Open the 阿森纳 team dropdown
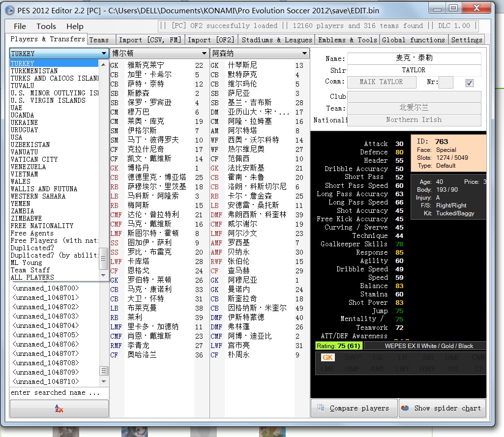Image resolution: width=504 pixels, height=437 pixels. 304,53
